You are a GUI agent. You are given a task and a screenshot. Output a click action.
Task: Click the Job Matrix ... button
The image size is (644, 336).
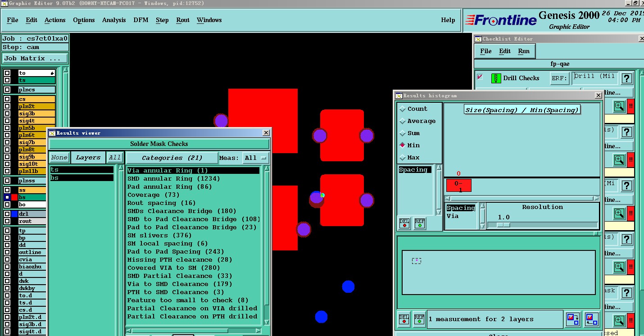pyautogui.click(x=35, y=58)
